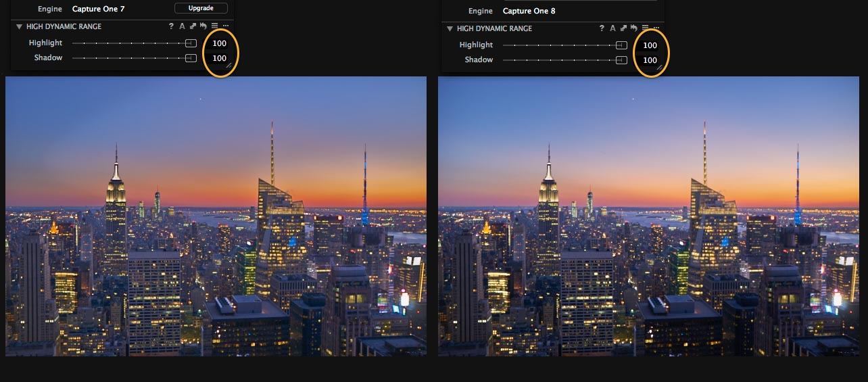868x382 pixels.
Task: Click the Highlight label in Capture One 8 panel
Action: click(x=476, y=45)
